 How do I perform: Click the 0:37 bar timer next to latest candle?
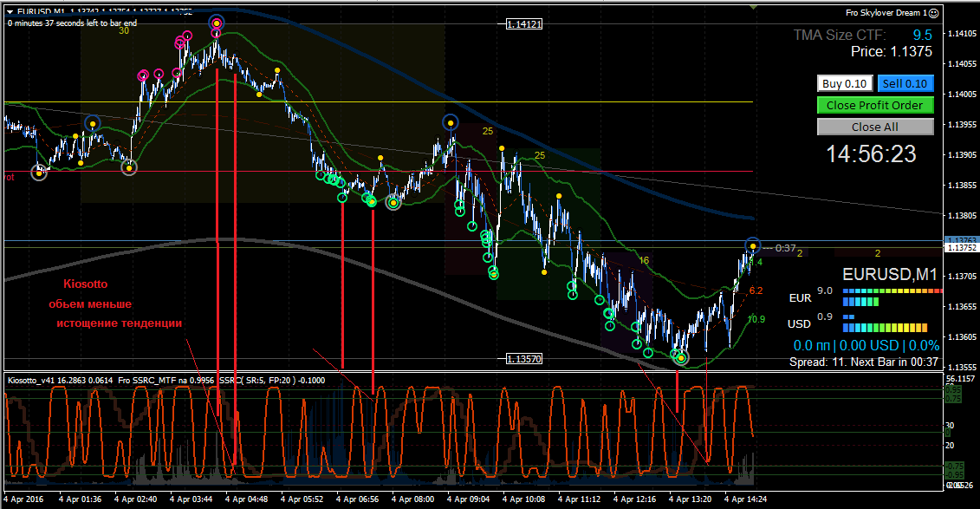click(786, 248)
